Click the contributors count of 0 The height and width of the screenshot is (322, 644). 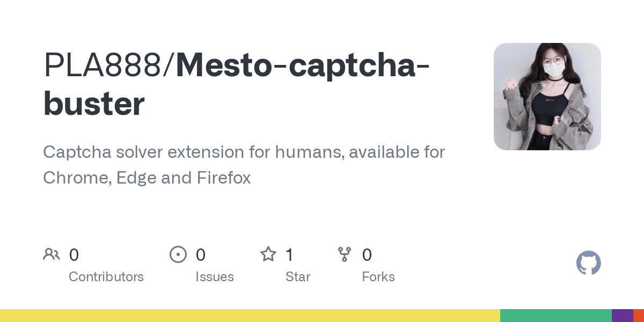pos(74,254)
